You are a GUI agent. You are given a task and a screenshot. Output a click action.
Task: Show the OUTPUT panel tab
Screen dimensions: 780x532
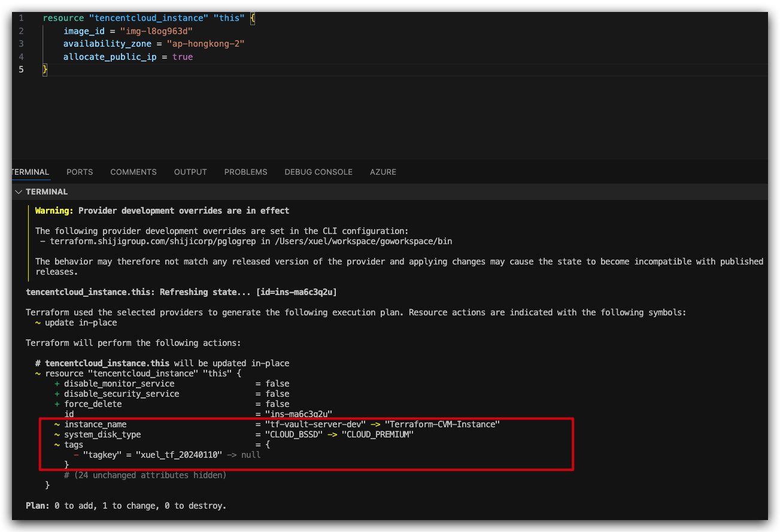click(x=190, y=172)
